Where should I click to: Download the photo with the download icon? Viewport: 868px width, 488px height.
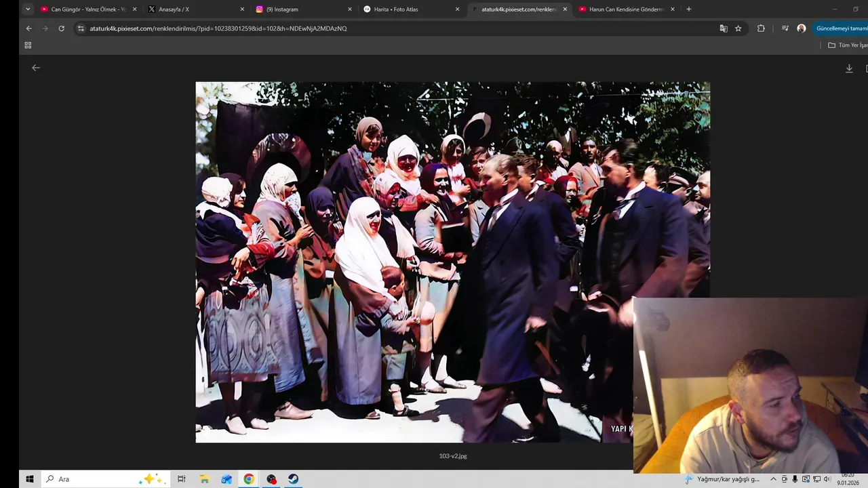click(x=849, y=68)
